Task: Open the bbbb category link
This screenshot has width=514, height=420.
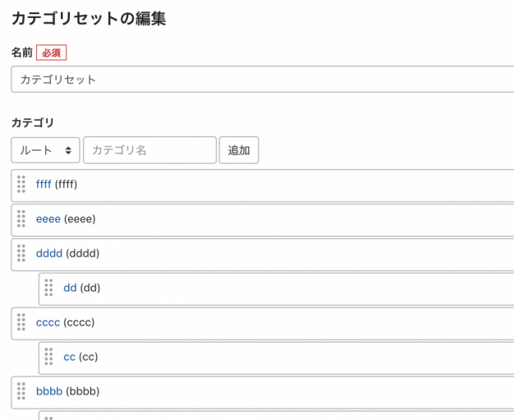Action: click(49, 391)
